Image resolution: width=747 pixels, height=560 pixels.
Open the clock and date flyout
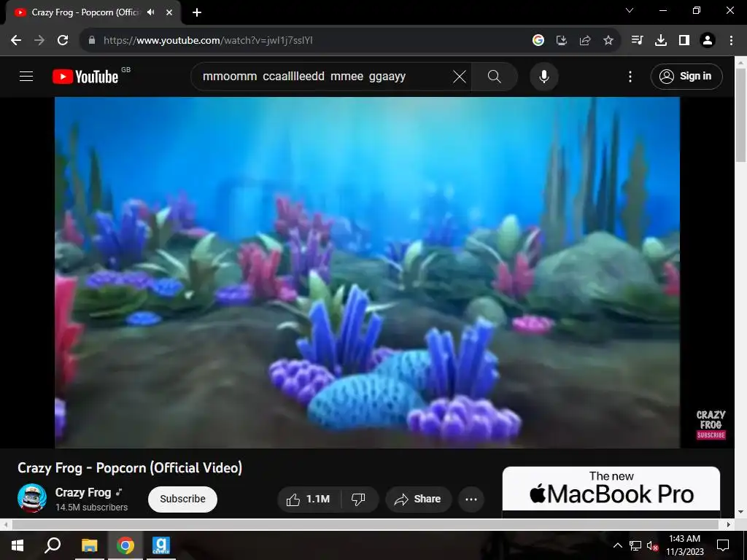point(684,545)
